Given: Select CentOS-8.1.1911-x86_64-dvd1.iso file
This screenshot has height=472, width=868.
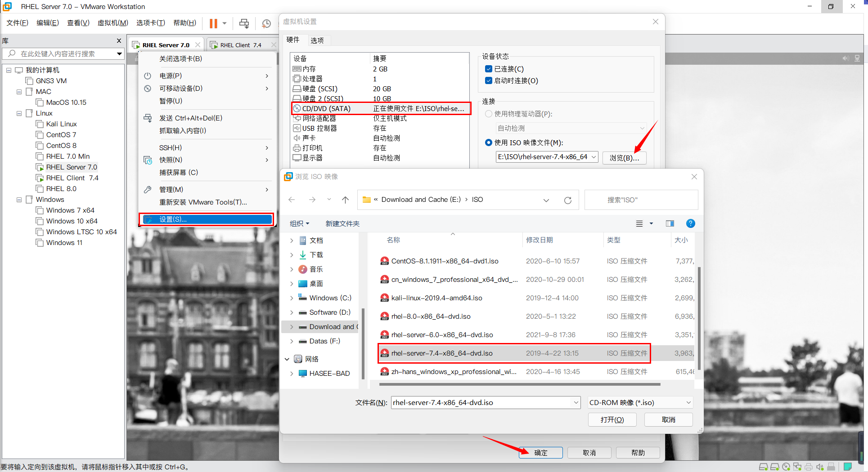Looking at the screenshot, I should coord(445,261).
